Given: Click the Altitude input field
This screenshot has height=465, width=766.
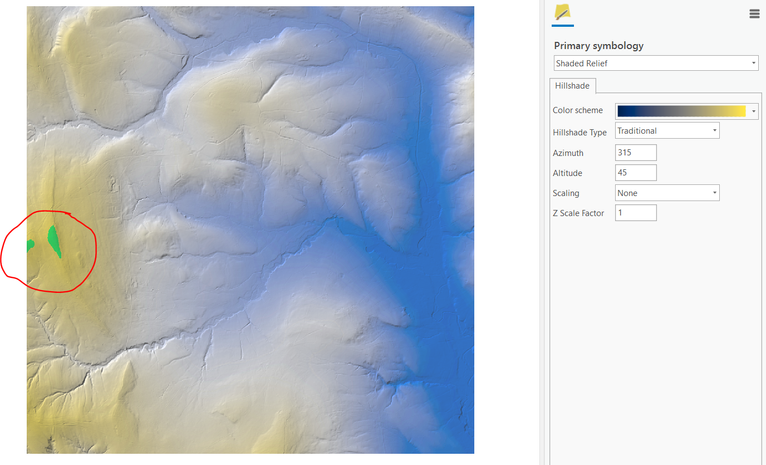Looking at the screenshot, I should 636,172.
